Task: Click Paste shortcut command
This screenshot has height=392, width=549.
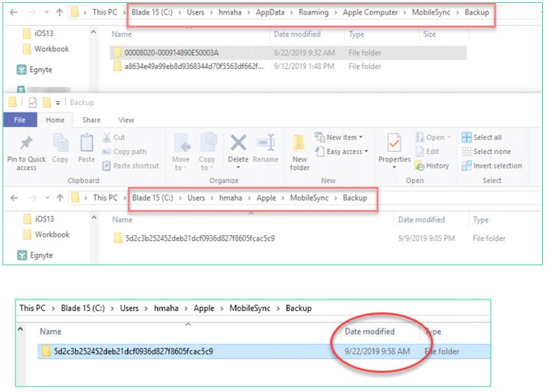Action: tap(131, 165)
